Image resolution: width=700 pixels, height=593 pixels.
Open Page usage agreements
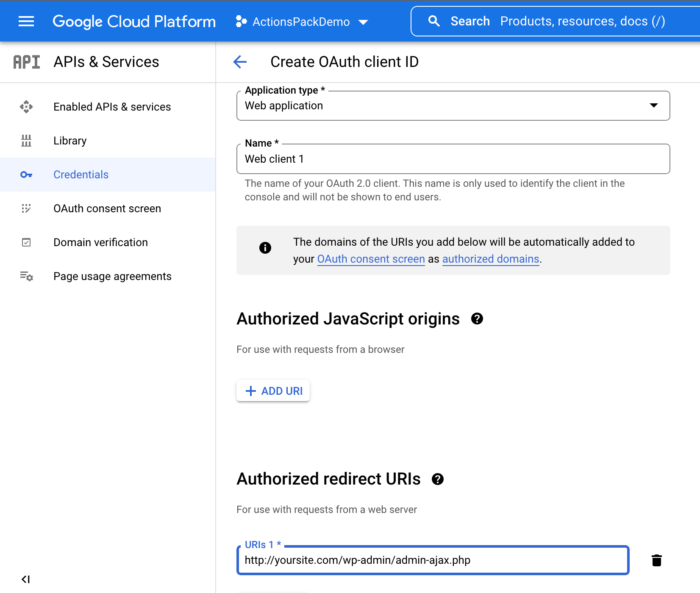coord(108,276)
